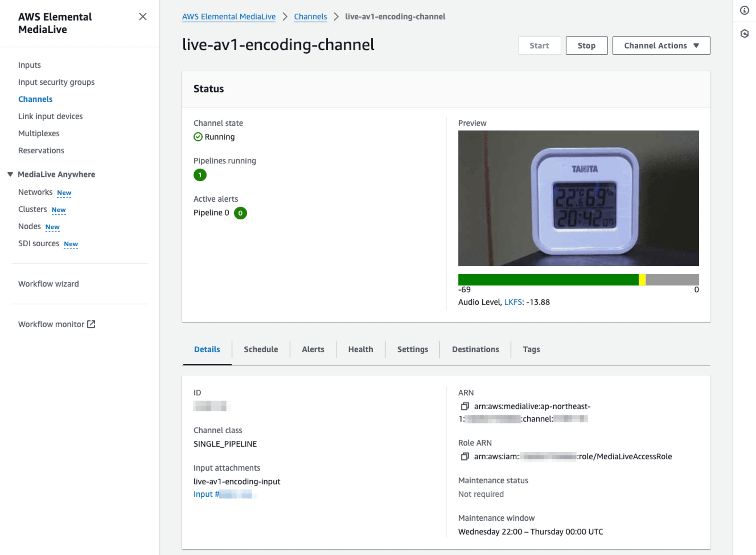Open Nodes under MediaLive Anywhere
The width and height of the screenshot is (756, 555).
29,226
